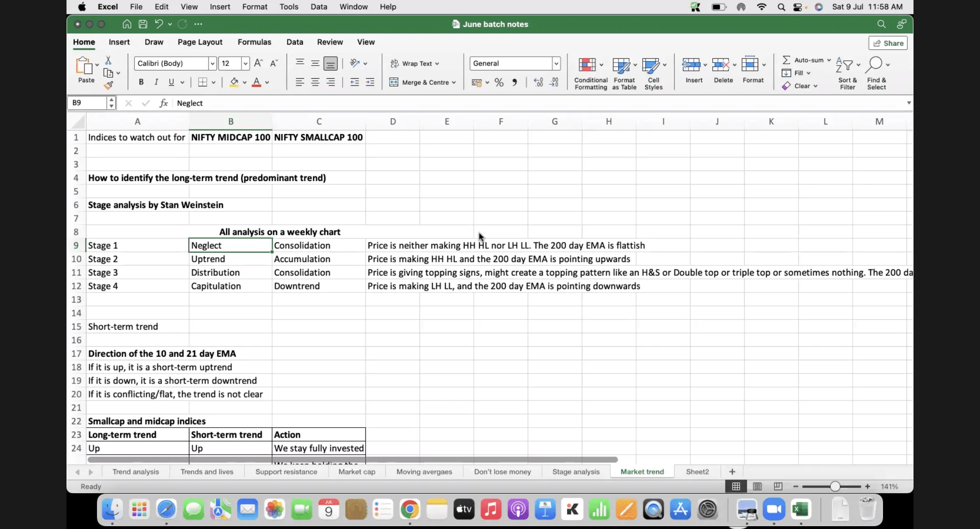Toggle Bold formatting
The width and height of the screenshot is (980, 529).
coord(141,82)
